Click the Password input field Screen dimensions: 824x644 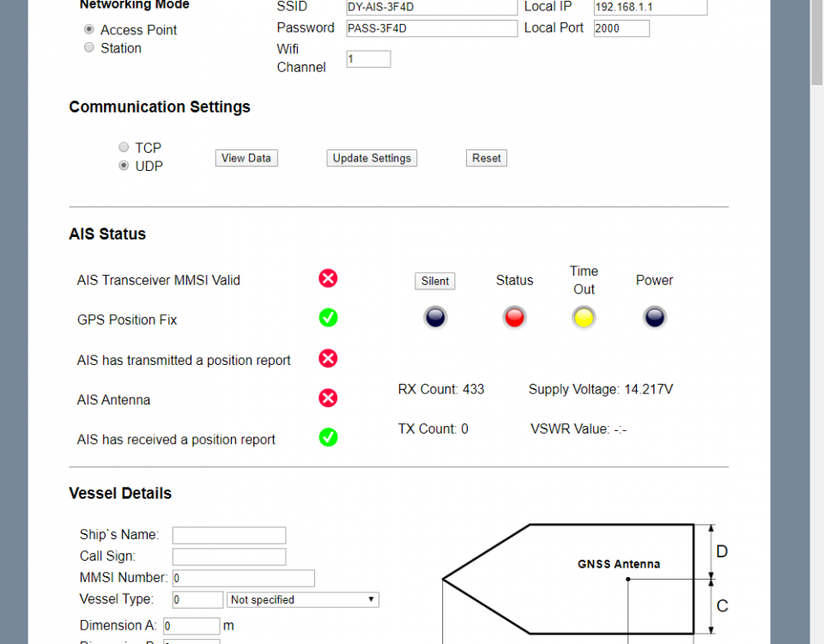tap(432, 28)
